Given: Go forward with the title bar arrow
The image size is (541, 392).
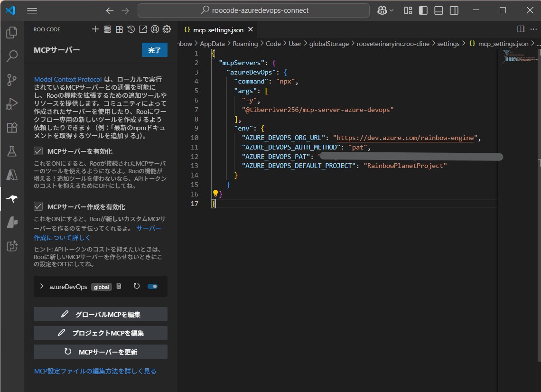Looking at the screenshot, I should (x=125, y=11).
